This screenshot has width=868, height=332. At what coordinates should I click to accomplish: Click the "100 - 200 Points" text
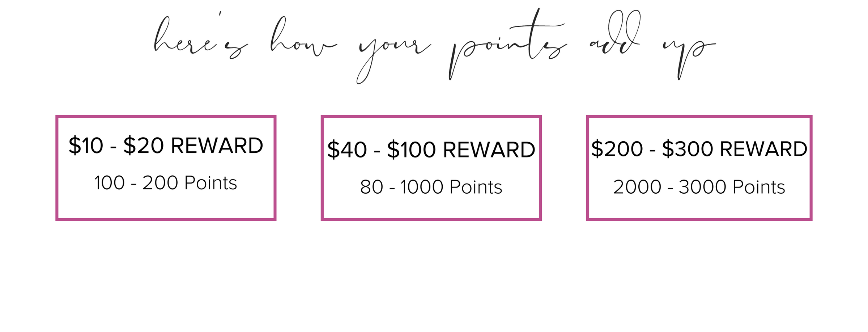(x=166, y=183)
